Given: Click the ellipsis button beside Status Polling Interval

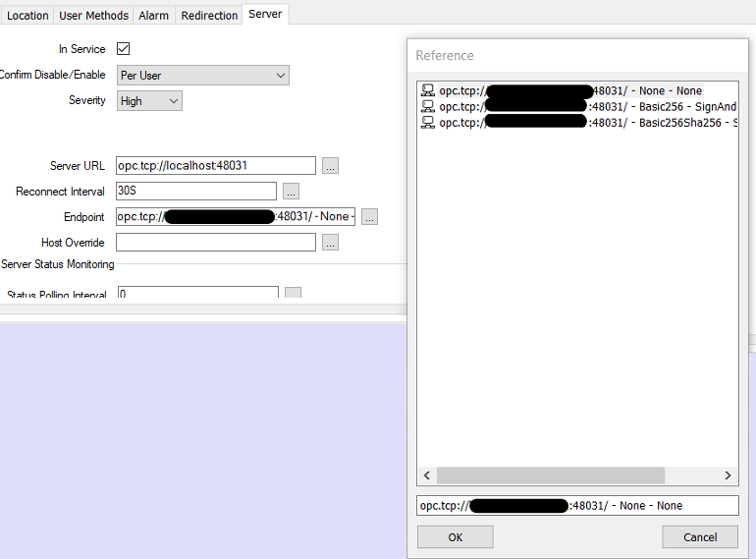Looking at the screenshot, I should pos(293,294).
